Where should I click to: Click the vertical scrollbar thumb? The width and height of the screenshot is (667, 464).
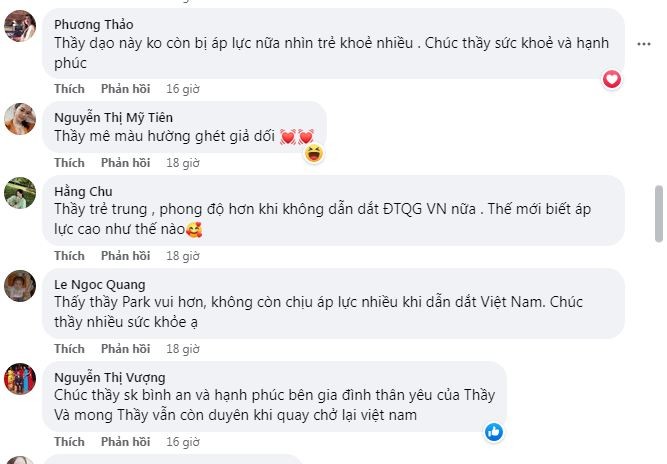pos(658,213)
